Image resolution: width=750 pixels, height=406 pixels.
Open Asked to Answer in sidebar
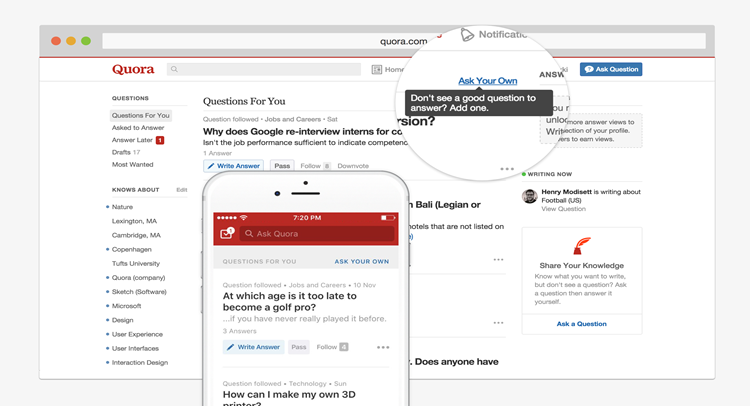pos(138,128)
